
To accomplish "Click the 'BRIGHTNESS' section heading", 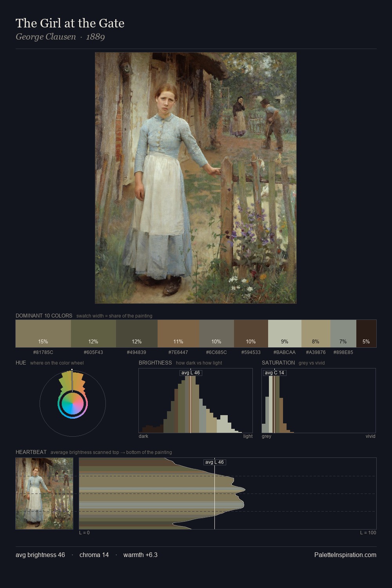I will [155, 363].
